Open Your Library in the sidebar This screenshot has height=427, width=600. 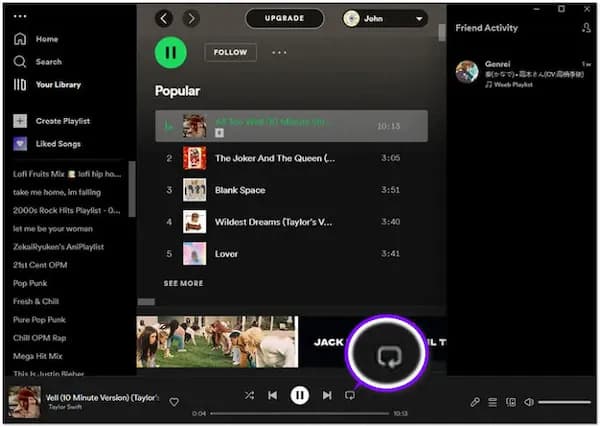coord(59,85)
